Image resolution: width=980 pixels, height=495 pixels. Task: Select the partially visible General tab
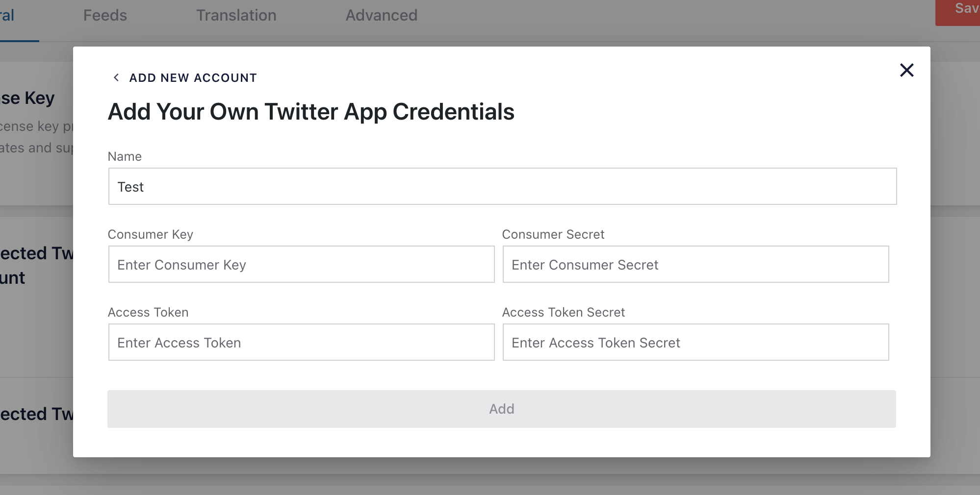[7, 15]
